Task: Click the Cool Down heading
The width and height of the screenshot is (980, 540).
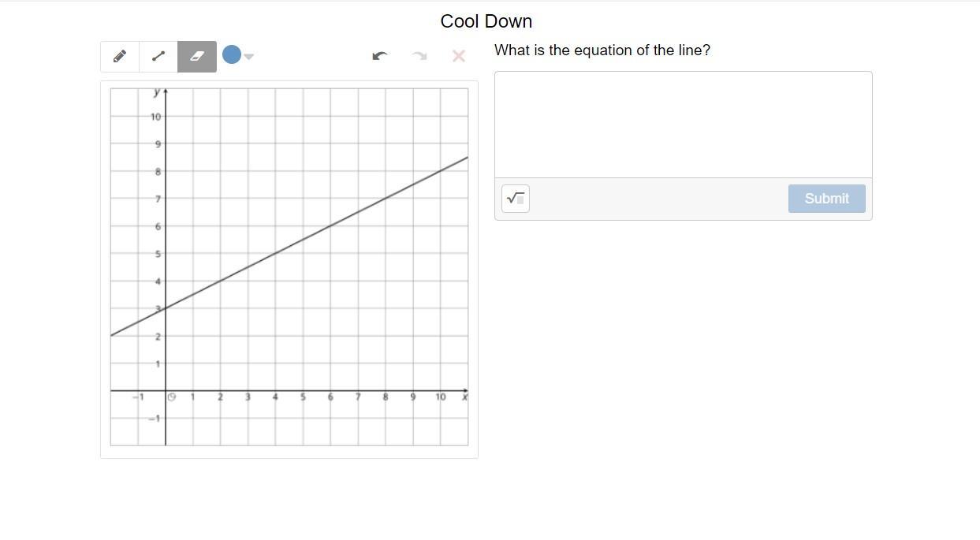Action: tap(486, 21)
